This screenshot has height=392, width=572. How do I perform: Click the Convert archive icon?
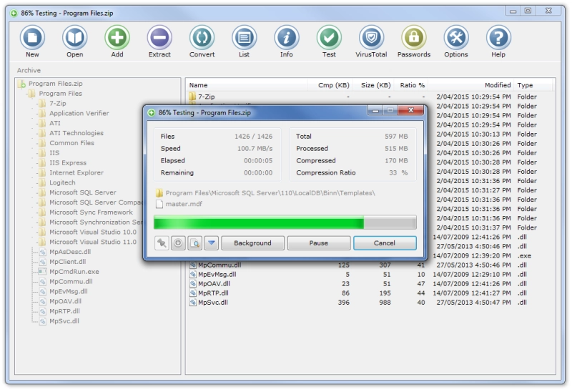click(x=202, y=38)
